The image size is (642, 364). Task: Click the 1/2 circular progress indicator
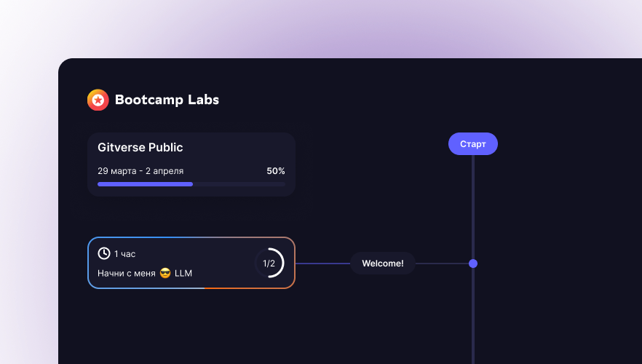[269, 264]
